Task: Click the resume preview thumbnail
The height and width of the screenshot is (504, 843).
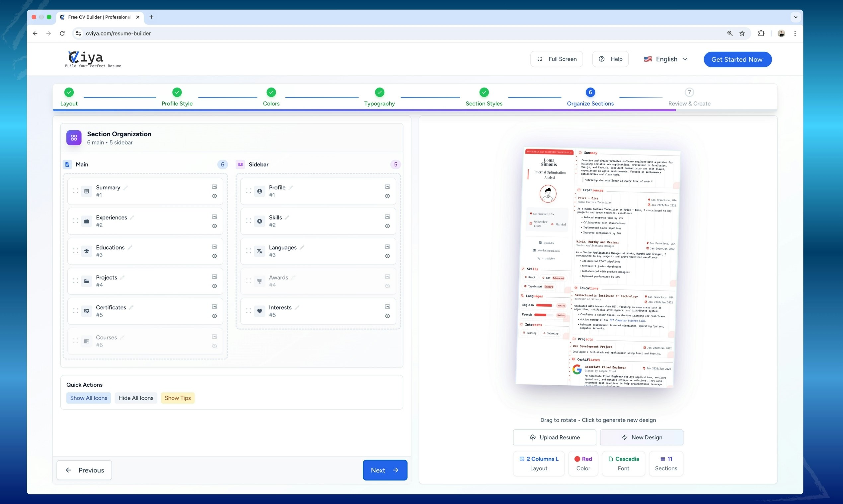Action: [598, 268]
